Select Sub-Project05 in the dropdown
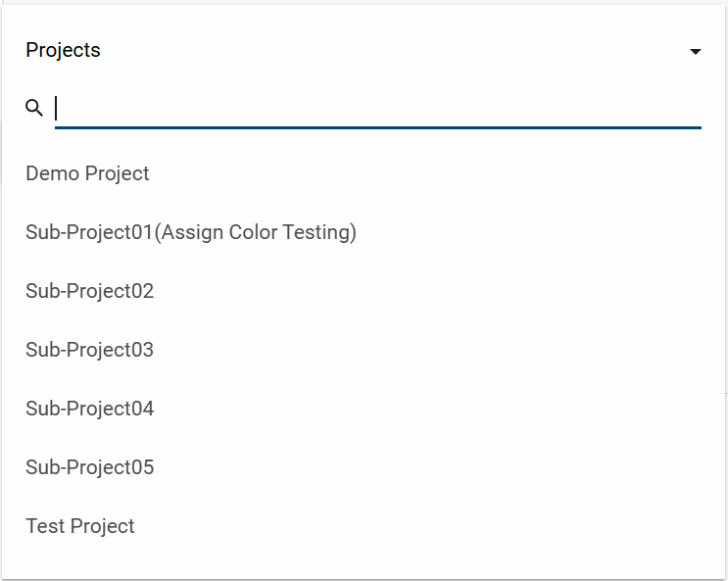728x581 pixels. point(90,467)
